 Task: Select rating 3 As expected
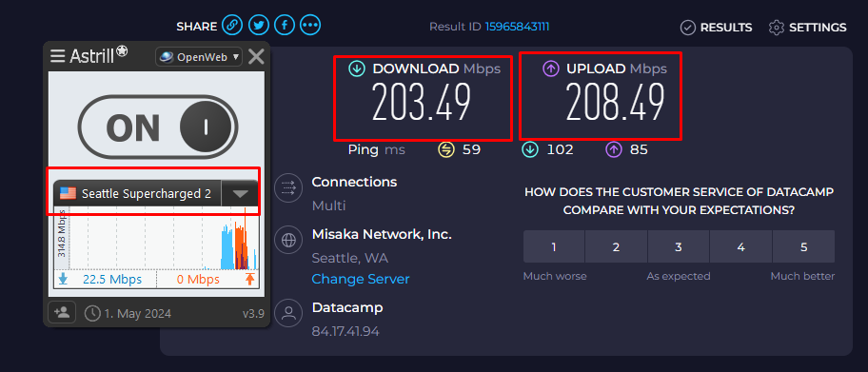pos(678,247)
